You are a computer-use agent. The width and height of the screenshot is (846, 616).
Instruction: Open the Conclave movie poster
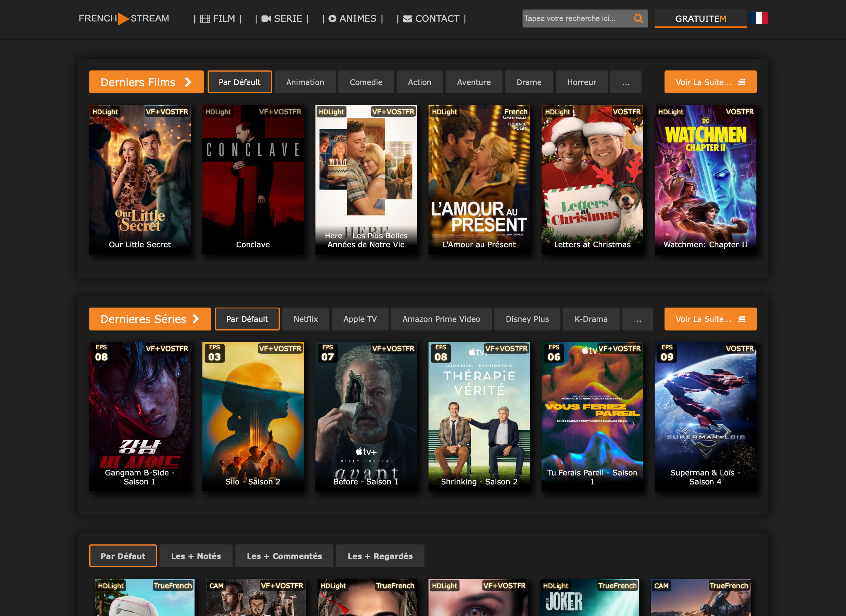tap(253, 179)
